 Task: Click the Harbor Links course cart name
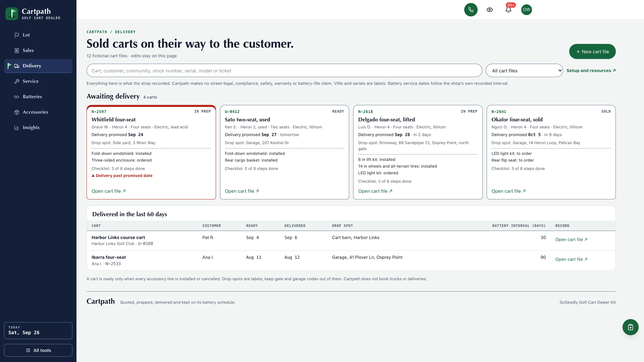(x=118, y=237)
